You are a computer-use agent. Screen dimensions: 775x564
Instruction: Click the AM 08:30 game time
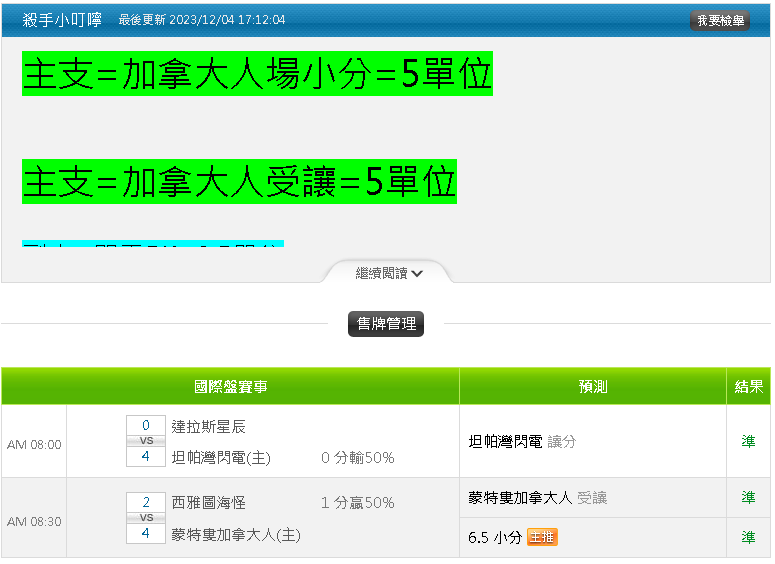click(x=34, y=521)
